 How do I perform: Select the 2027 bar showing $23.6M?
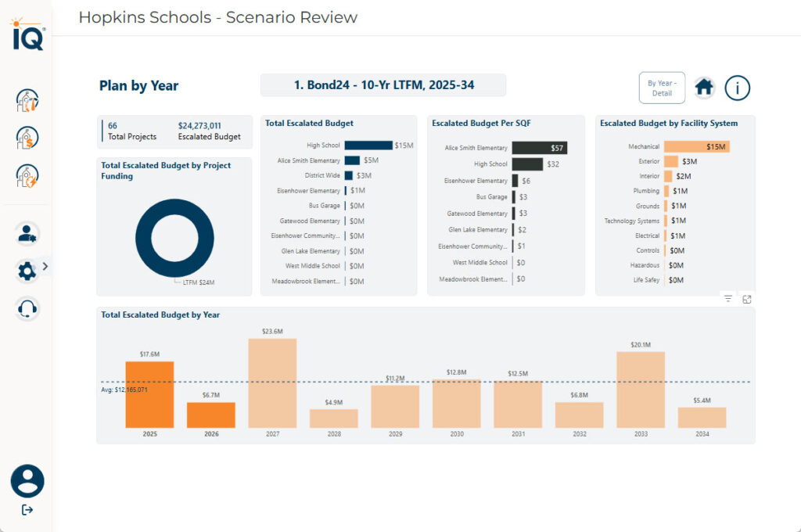(x=272, y=383)
